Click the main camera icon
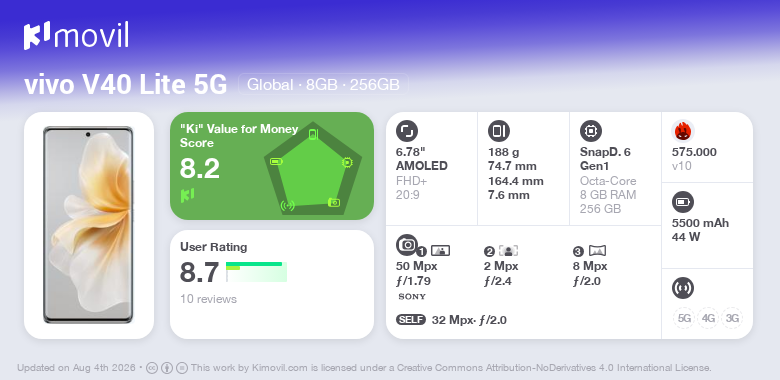The width and height of the screenshot is (780, 380). (406, 244)
